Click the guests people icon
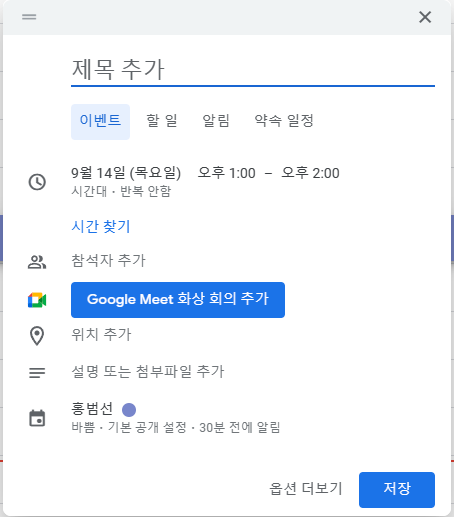The width and height of the screenshot is (454, 517). (37, 262)
